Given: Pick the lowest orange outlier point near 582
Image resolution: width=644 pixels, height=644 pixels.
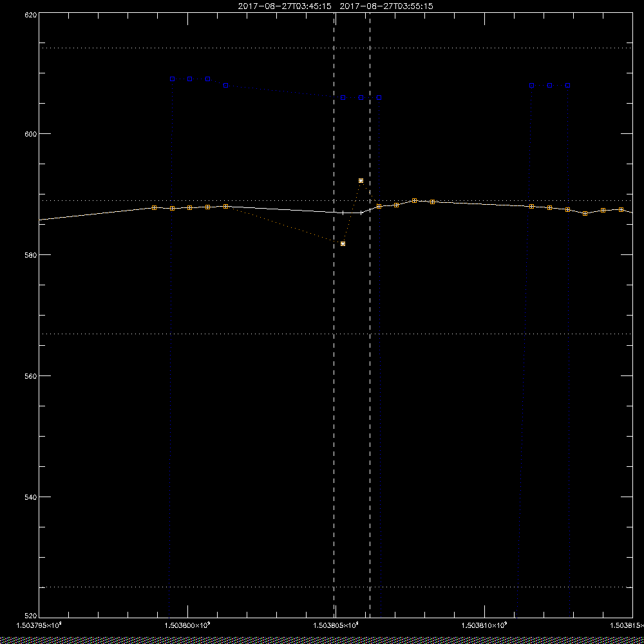Looking at the screenshot, I should click(x=343, y=243).
